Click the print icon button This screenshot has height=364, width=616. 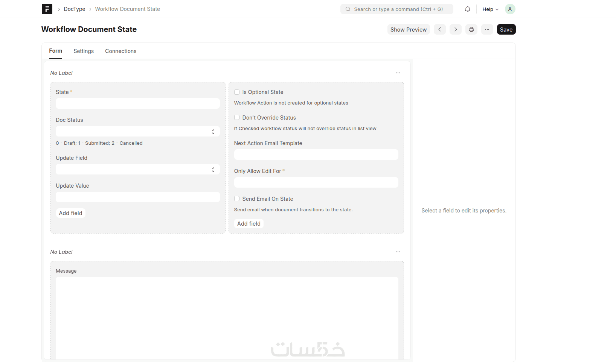pos(471,29)
